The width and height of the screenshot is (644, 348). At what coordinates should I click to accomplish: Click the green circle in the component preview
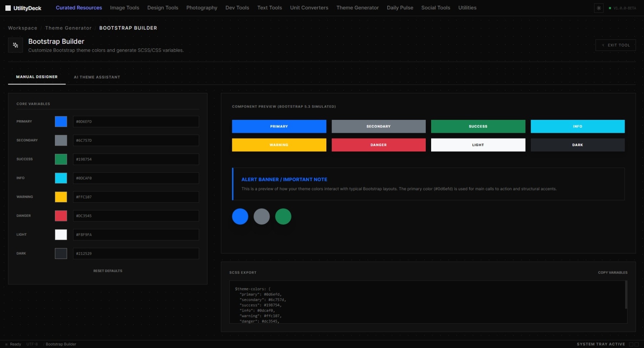[x=283, y=216]
